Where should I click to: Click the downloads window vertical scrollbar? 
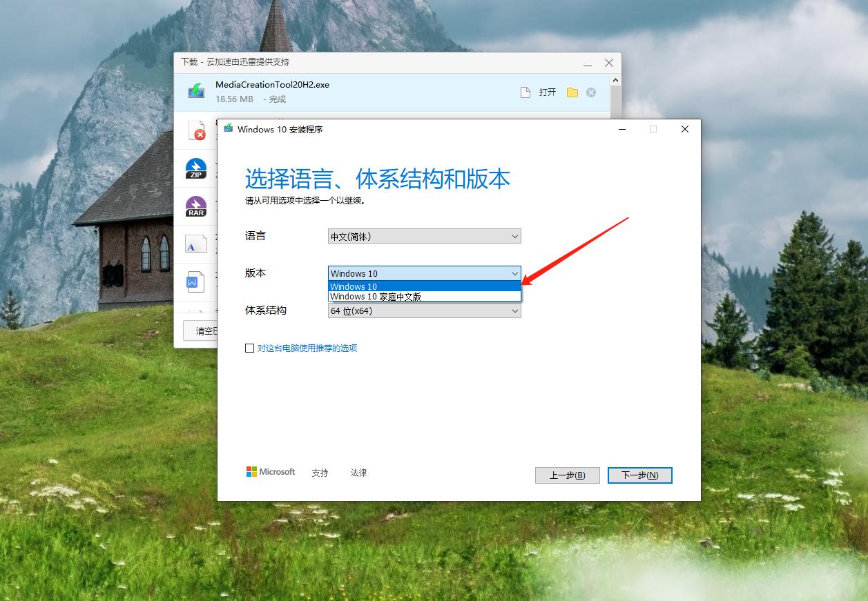click(x=616, y=97)
